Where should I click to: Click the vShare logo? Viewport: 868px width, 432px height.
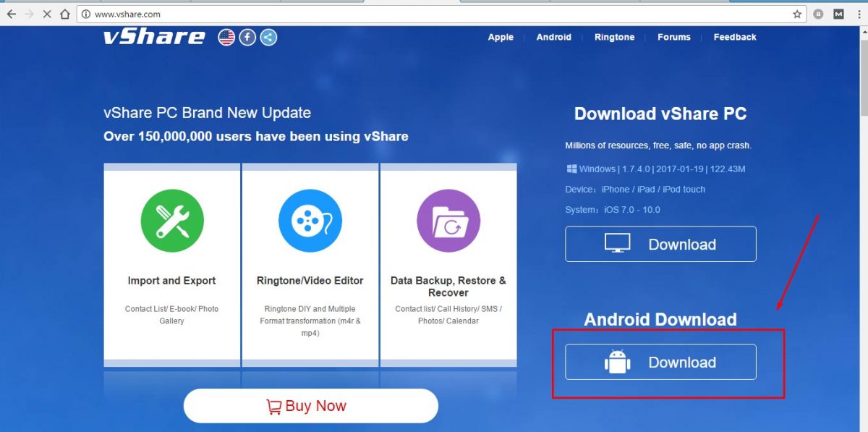[x=154, y=37]
